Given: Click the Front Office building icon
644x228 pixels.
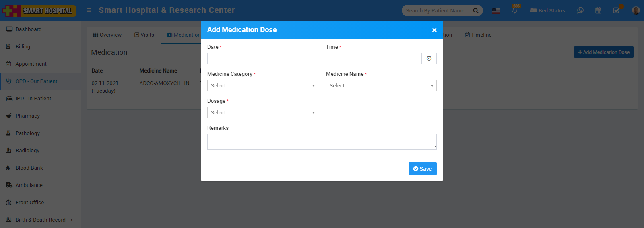Looking at the screenshot, I should click(8, 203).
